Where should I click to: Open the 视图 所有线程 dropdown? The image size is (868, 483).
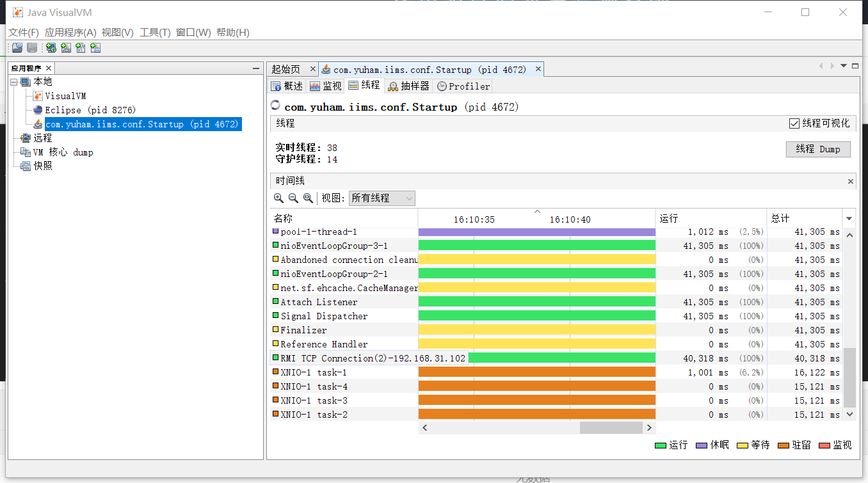[382, 198]
